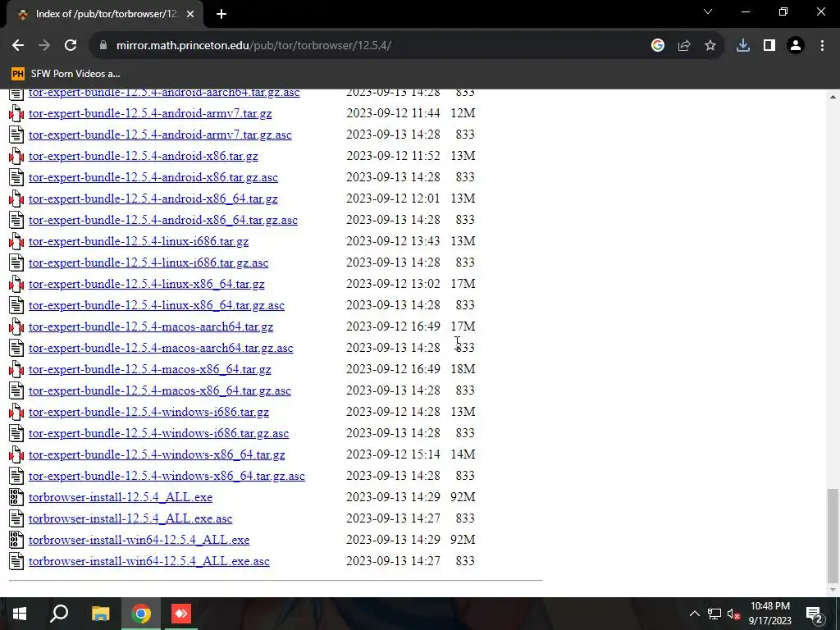
Task: Open the Windows Start menu
Action: (x=20, y=614)
